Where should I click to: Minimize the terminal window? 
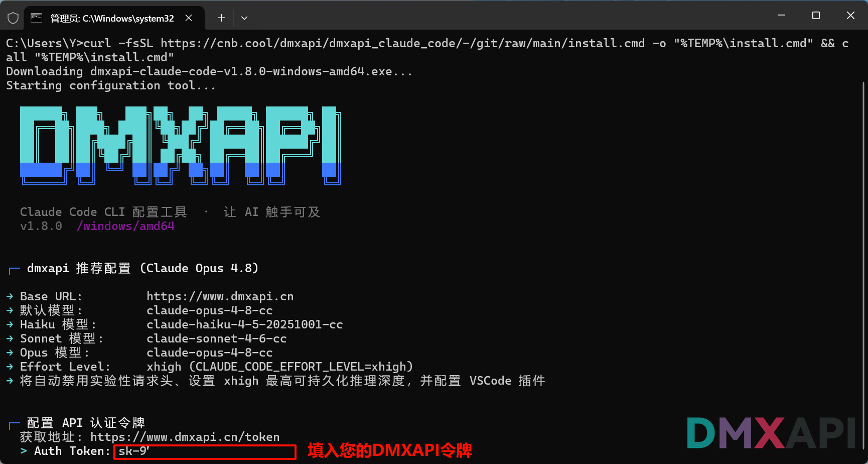(x=781, y=16)
